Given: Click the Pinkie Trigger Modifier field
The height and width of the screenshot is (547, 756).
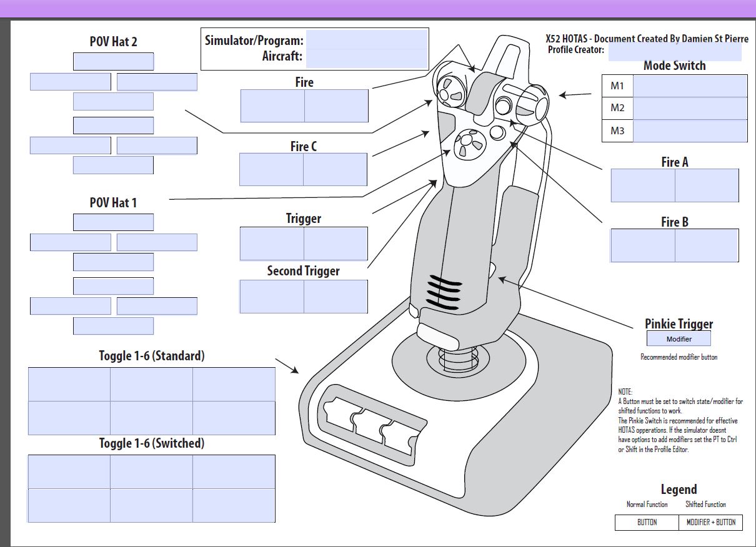Looking at the screenshot, I should pyautogui.click(x=679, y=339).
